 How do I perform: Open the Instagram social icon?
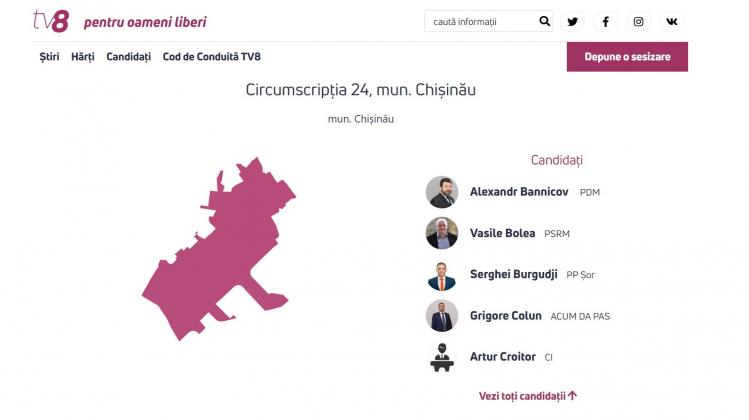coord(638,22)
